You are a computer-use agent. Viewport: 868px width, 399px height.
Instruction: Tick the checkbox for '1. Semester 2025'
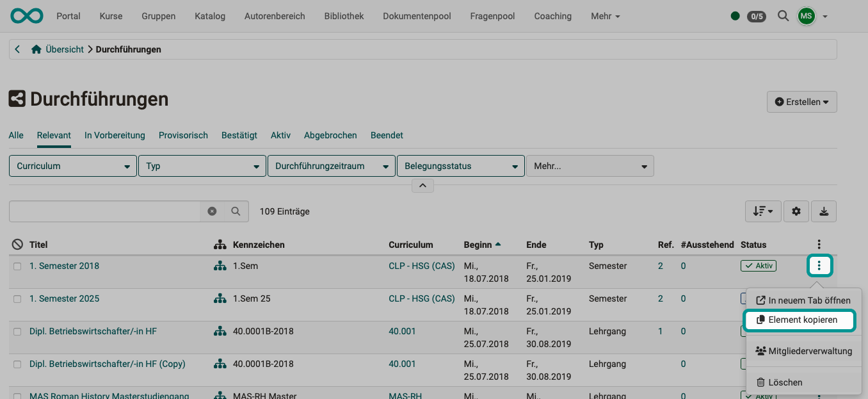pos(17,298)
